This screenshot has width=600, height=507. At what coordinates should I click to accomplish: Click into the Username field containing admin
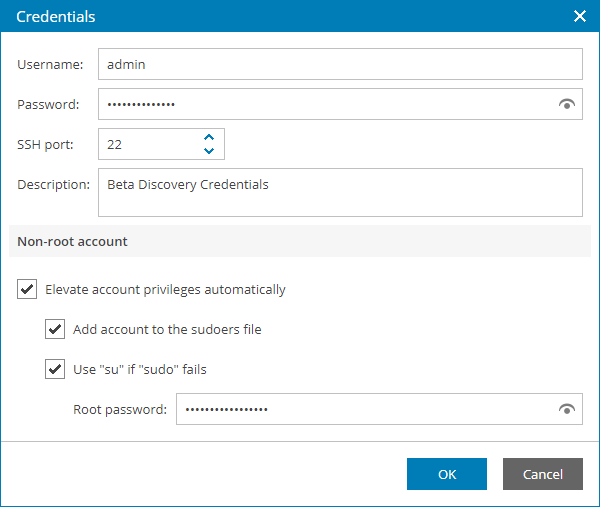click(x=340, y=64)
